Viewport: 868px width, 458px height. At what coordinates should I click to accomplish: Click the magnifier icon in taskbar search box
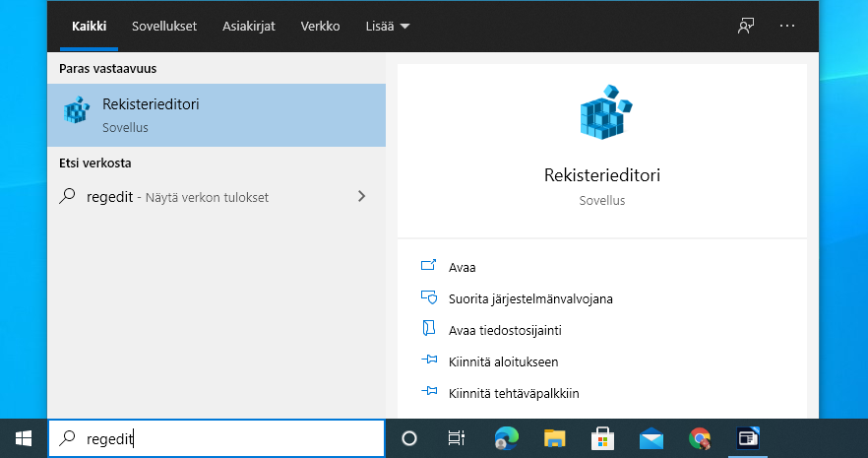pyautogui.click(x=67, y=438)
